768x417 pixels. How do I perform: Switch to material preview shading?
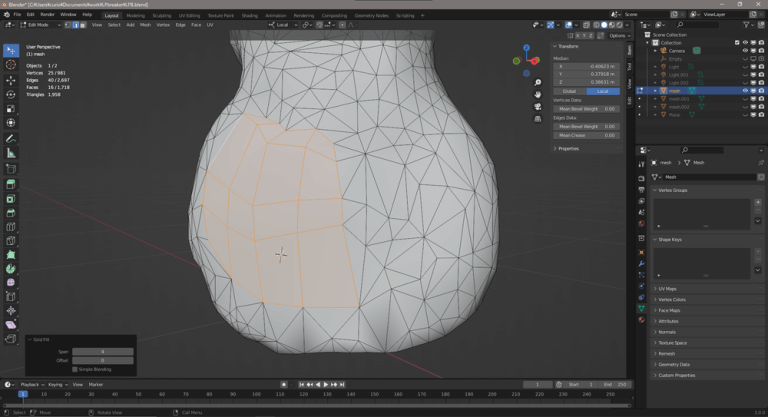(x=612, y=25)
